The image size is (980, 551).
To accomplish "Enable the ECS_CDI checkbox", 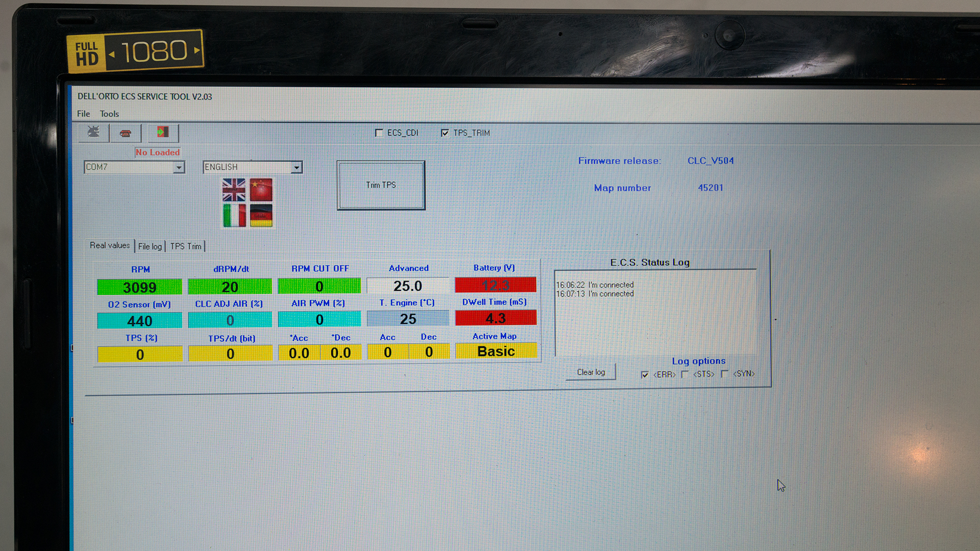I will pyautogui.click(x=379, y=133).
